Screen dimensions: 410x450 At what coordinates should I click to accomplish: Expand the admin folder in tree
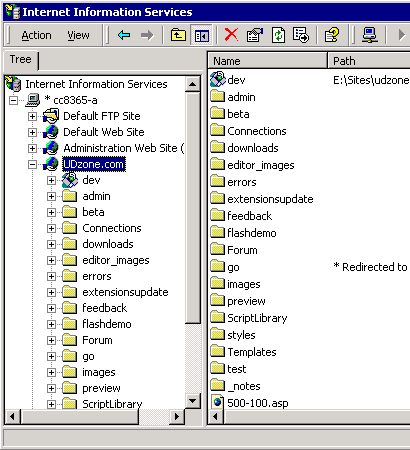point(51,196)
